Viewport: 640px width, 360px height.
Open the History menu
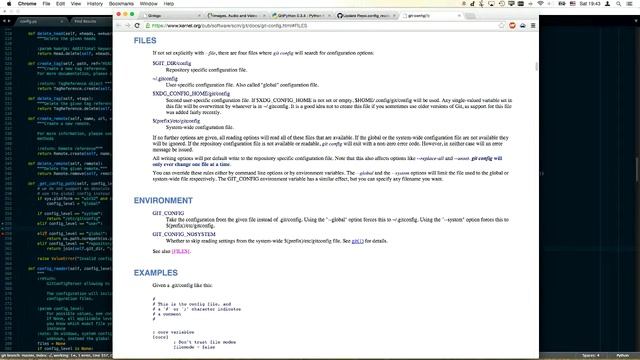click(x=95, y=4)
